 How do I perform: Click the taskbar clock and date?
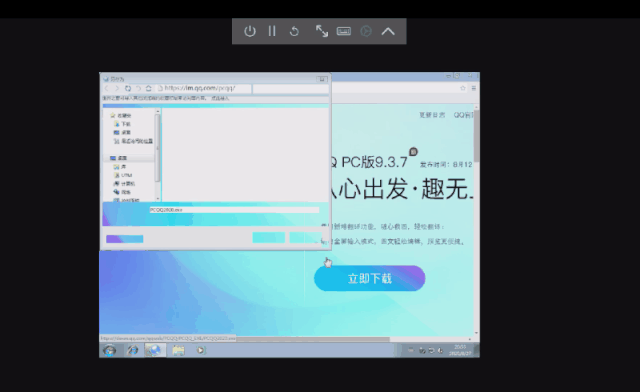click(460, 350)
